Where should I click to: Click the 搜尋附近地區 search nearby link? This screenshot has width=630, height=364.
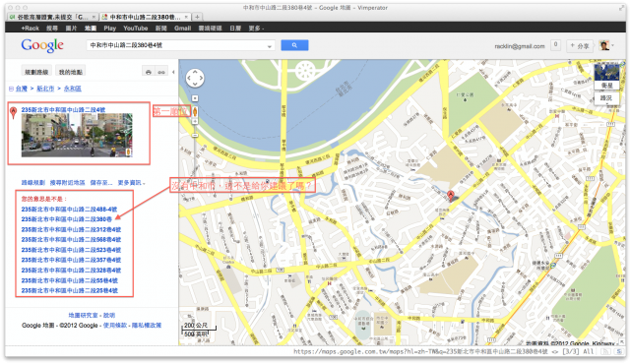[68, 183]
